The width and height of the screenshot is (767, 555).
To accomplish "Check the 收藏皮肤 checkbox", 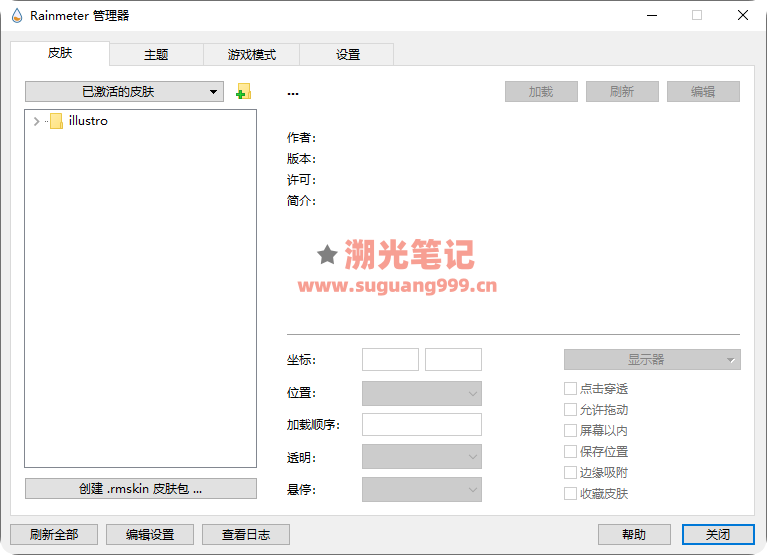I will (570, 494).
